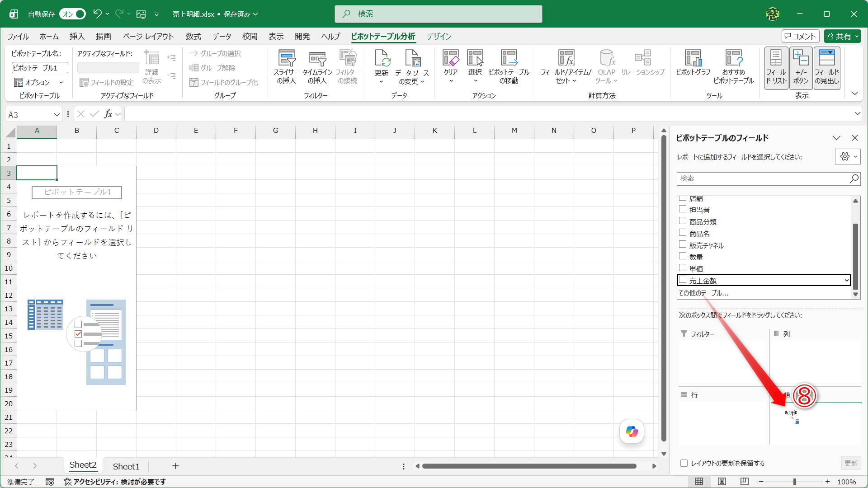Image resolution: width=868 pixels, height=488 pixels.
Task: Click the user account avatar
Action: coord(773,14)
